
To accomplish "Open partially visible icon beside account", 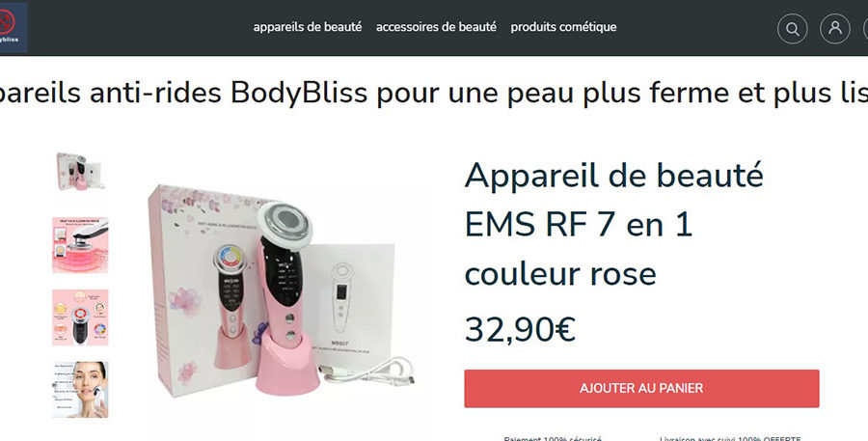I will [865, 28].
